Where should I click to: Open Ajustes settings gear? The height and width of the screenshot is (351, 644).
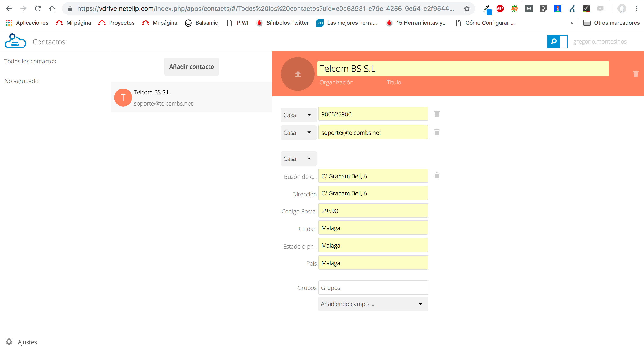9,342
